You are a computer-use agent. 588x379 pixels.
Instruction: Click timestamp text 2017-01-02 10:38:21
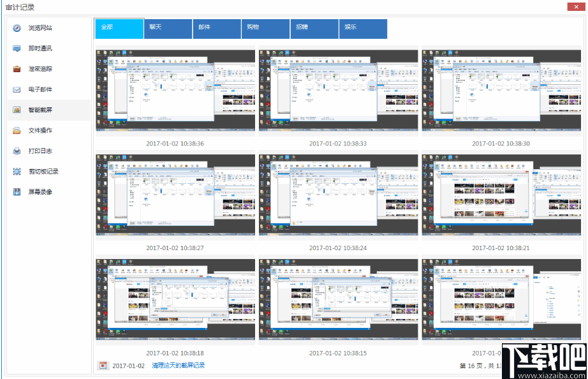501,248
